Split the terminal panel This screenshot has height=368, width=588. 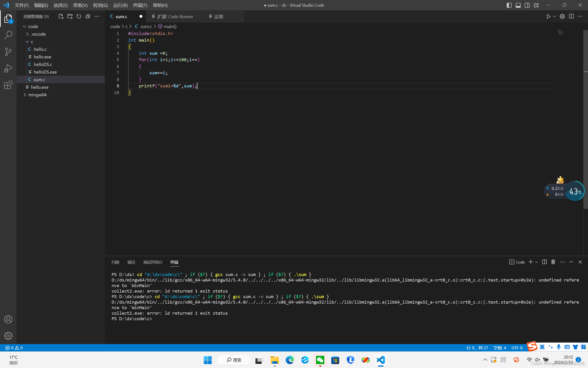tap(545, 262)
